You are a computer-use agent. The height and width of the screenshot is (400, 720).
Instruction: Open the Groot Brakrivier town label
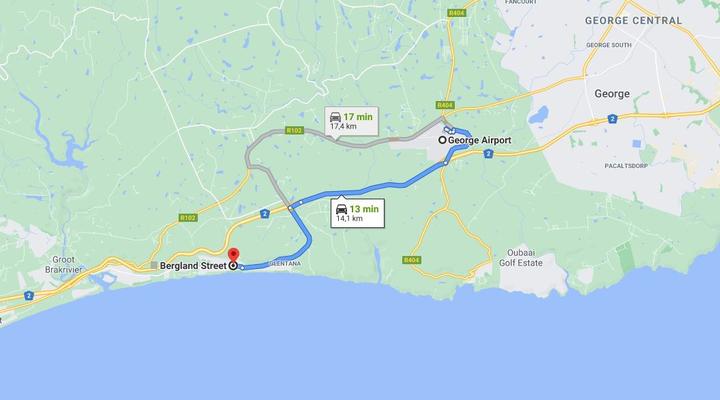click(63, 265)
